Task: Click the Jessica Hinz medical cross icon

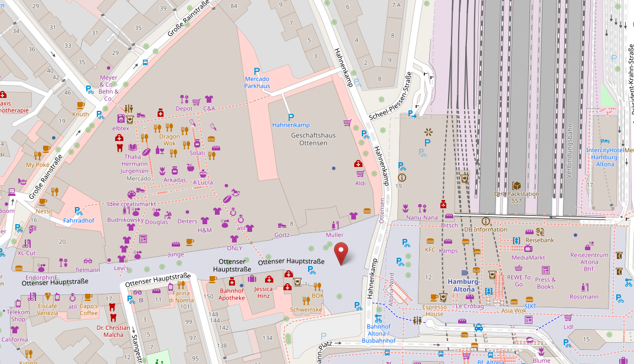Action: [269, 280]
